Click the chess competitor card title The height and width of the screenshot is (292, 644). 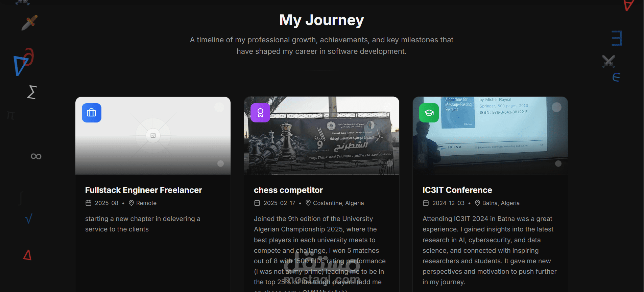tap(288, 190)
